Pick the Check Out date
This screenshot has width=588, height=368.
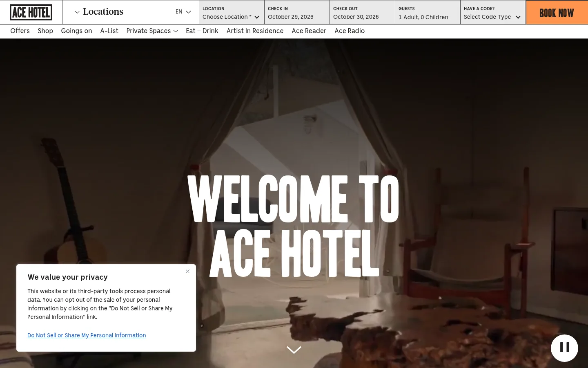point(362,13)
